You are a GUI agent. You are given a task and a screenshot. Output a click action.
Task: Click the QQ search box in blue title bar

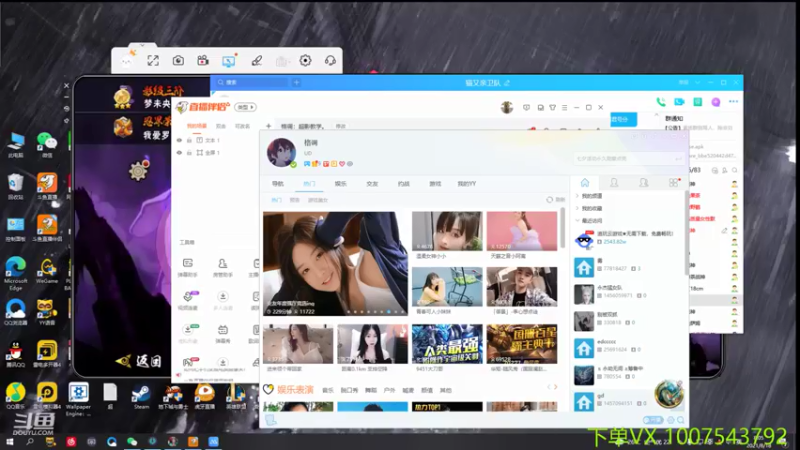[x=252, y=82]
